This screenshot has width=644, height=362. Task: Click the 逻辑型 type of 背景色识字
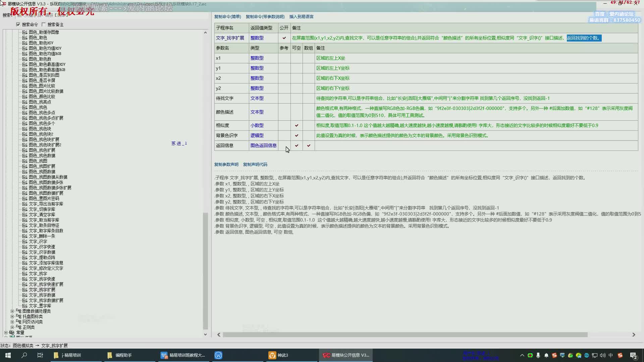coord(257,135)
